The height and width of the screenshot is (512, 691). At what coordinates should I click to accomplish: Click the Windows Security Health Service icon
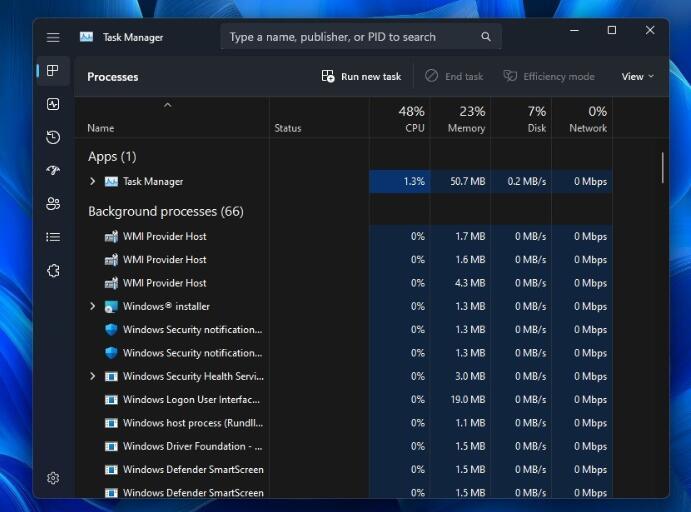point(111,376)
